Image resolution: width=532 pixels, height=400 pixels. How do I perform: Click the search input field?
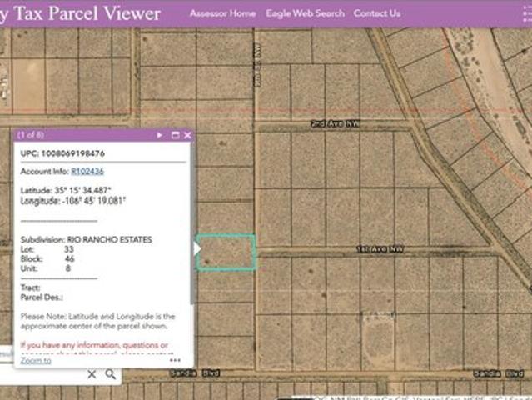coord(42,375)
